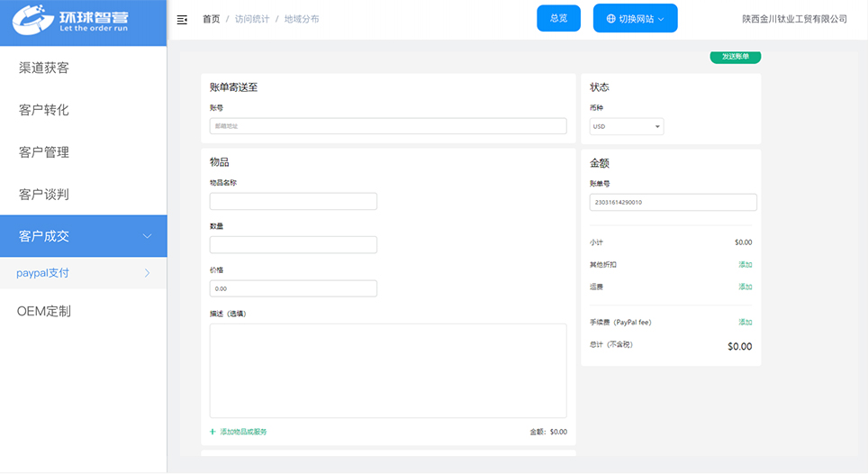Collapse the 客户成交 menu chevron
This screenshot has width=868, height=474.
[x=147, y=236]
